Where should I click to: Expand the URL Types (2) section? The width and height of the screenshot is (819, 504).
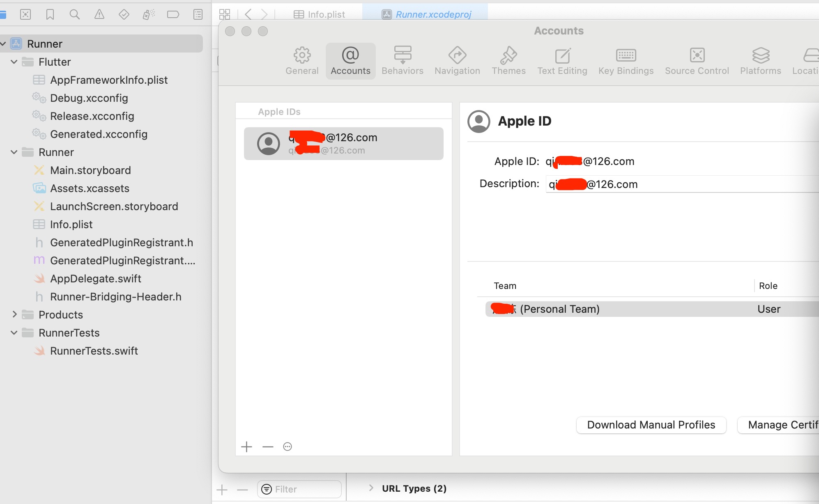tap(371, 488)
